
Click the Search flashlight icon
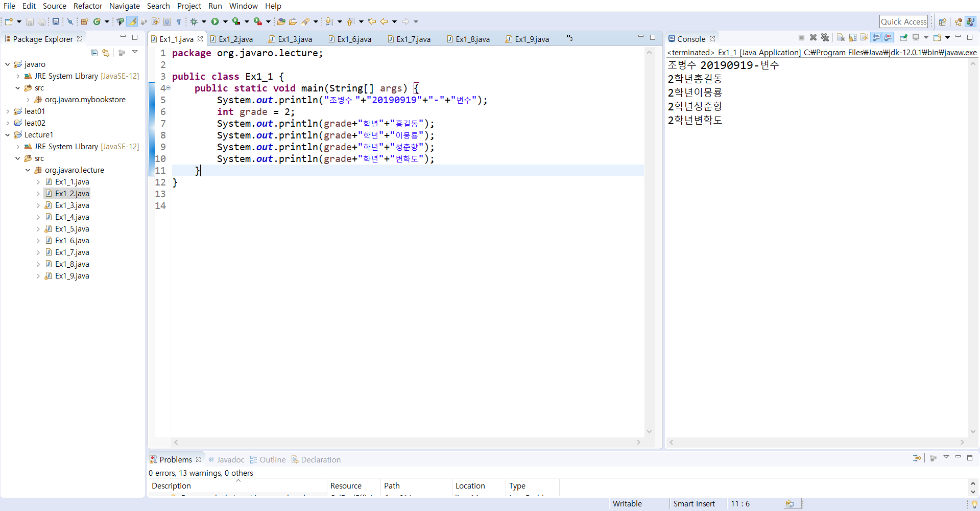[305, 21]
